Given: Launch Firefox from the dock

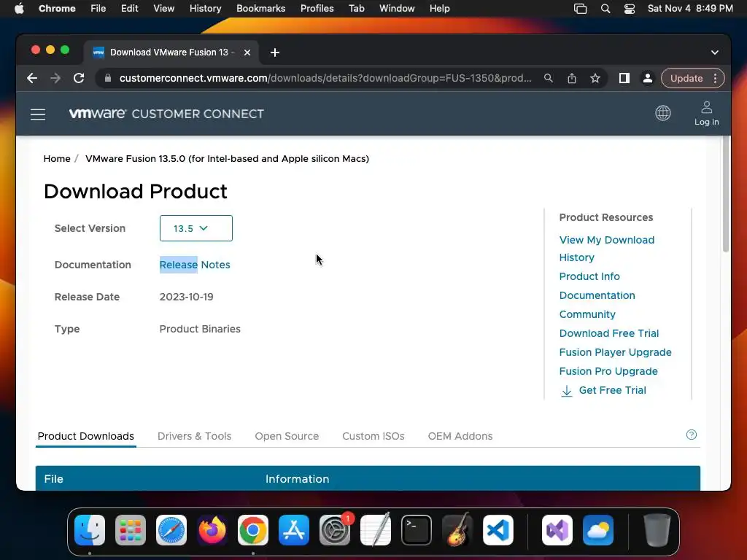Looking at the screenshot, I should 212,530.
